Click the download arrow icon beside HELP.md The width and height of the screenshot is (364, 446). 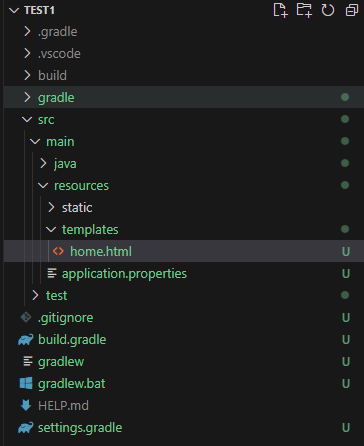coord(26,405)
